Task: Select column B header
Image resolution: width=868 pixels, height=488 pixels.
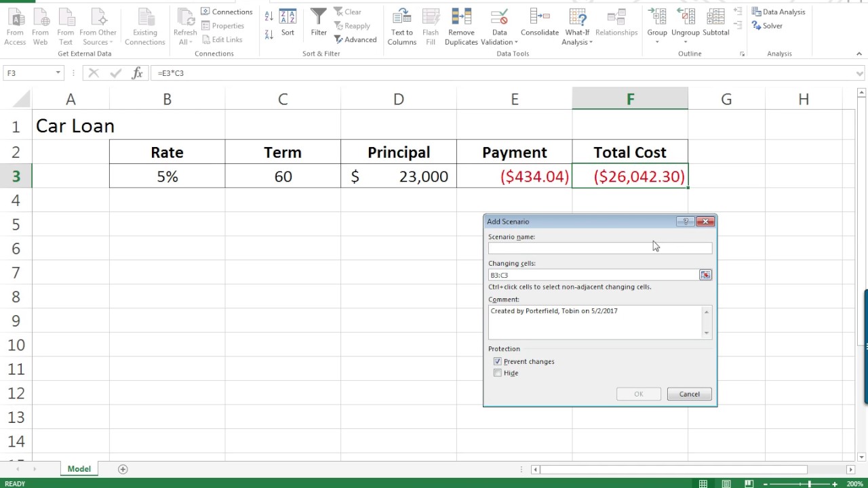Action: tap(167, 99)
